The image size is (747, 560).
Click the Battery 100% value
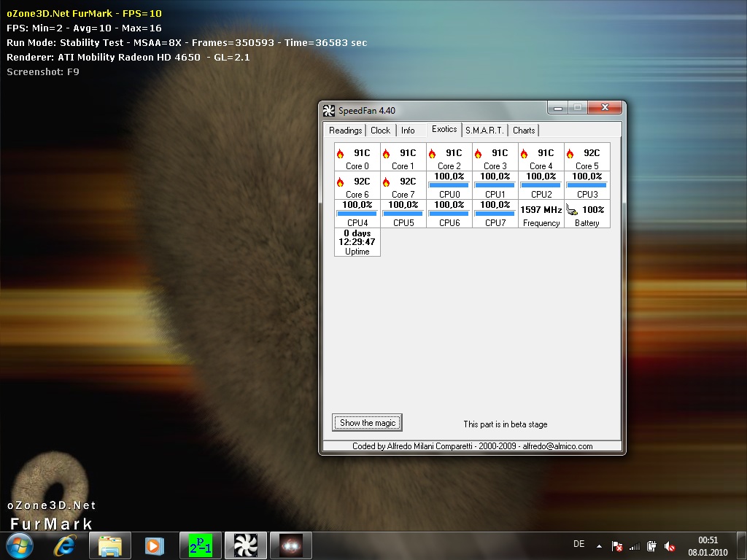click(x=593, y=209)
